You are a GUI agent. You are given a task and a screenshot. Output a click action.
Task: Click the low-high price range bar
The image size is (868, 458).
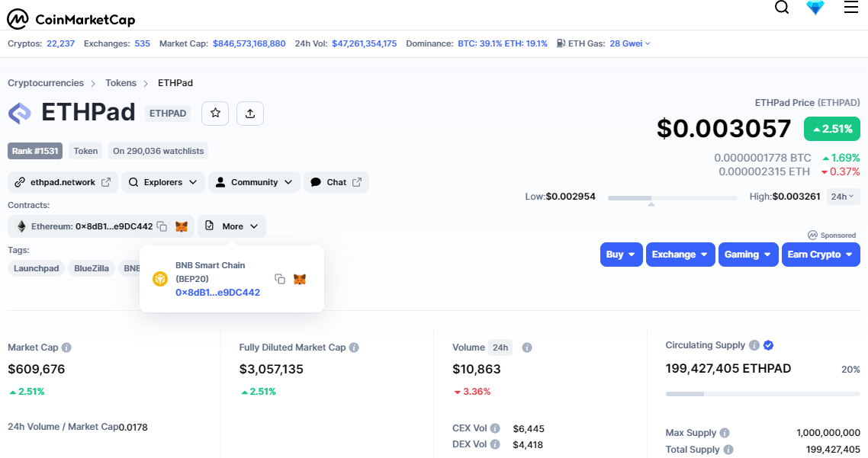[x=672, y=197]
